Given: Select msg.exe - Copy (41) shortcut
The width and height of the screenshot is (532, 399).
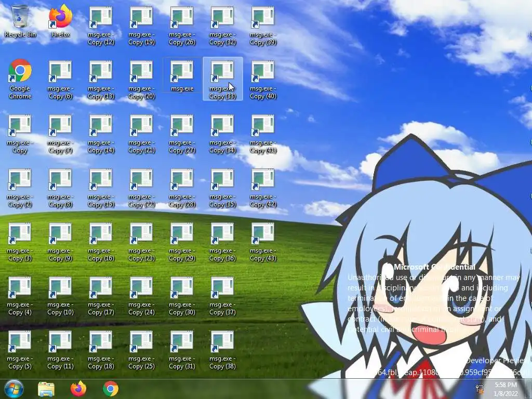Looking at the screenshot, I should click(x=263, y=134).
